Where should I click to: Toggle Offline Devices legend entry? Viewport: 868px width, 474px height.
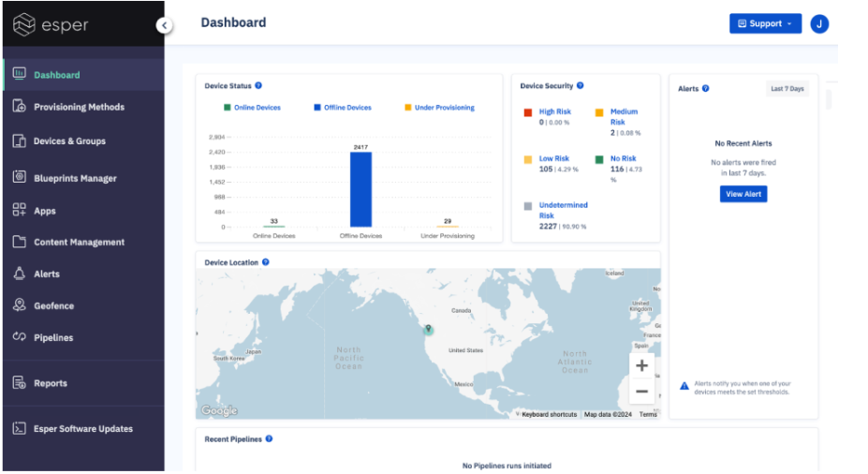[343, 108]
